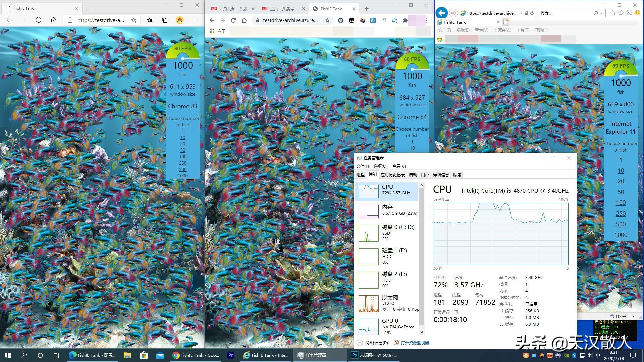Refresh the page in Internet Explorer

[532, 13]
